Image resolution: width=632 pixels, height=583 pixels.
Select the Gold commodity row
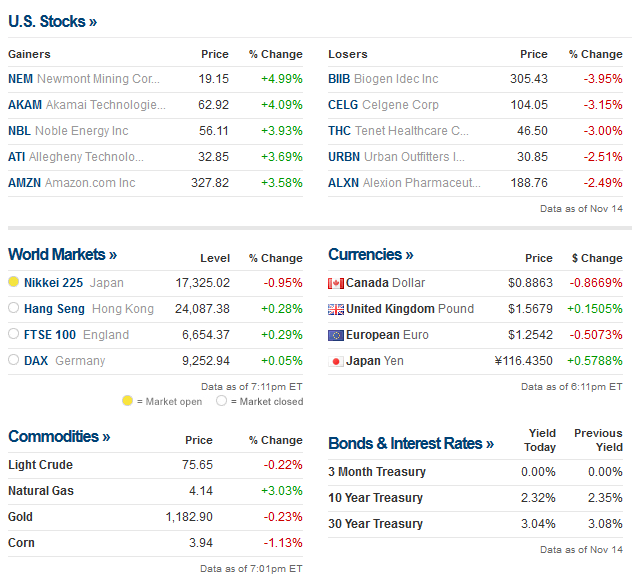pyautogui.click(x=21, y=517)
